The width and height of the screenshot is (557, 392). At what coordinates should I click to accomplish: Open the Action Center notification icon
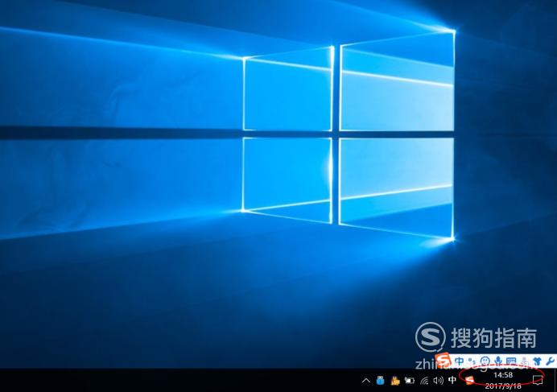538,381
